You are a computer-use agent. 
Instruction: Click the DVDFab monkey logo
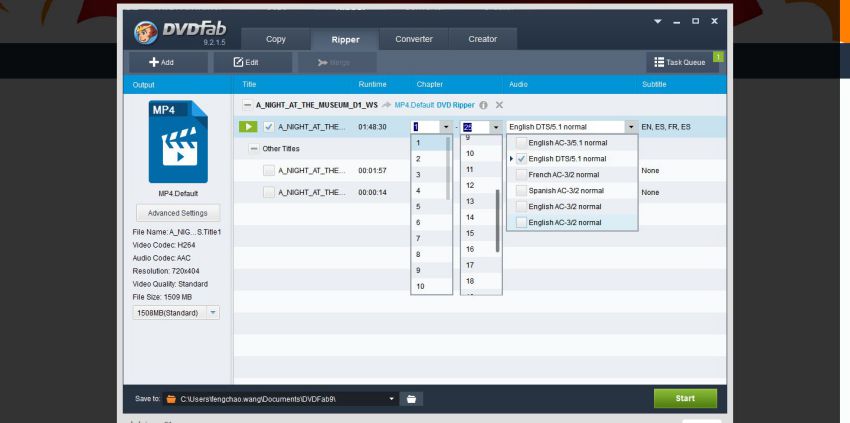point(146,33)
